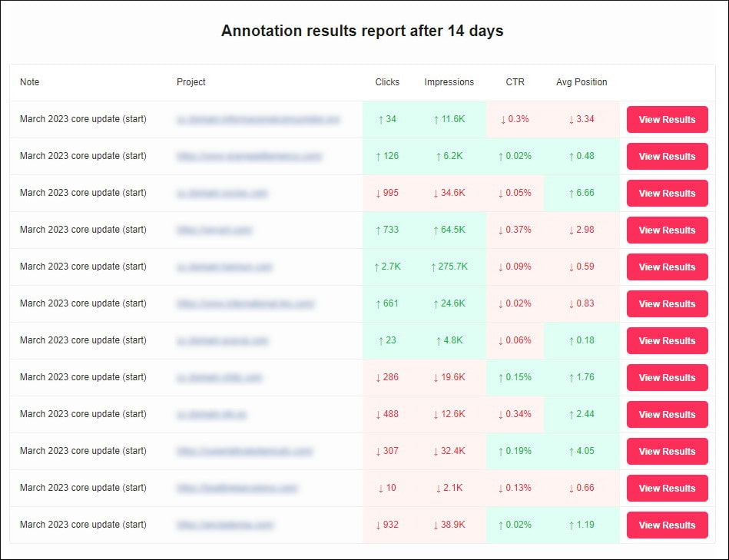Viewport: 729px width, 560px height.
Task: Click View Results in the first table row
Action: click(667, 120)
